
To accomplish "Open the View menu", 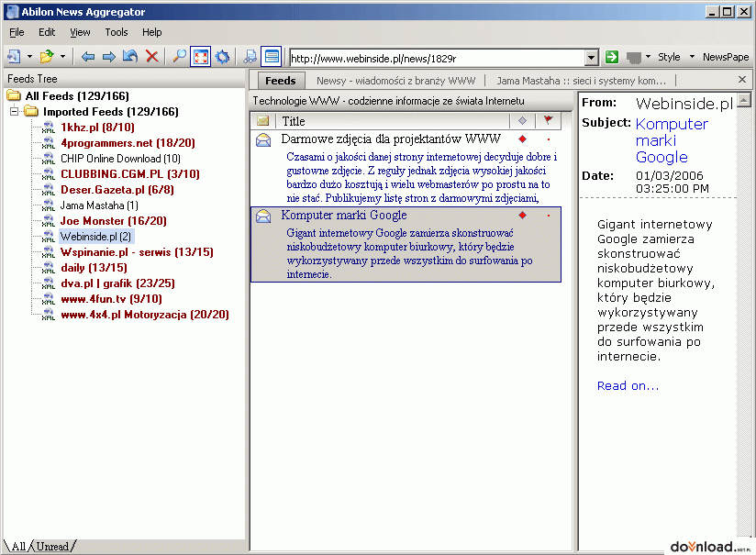I will pos(80,32).
